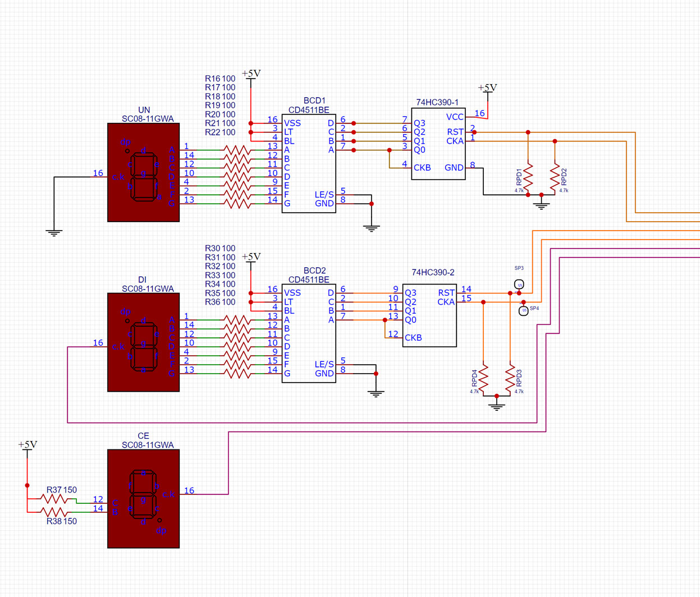This screenshot has height=597, width=700.
Task: Click the 'R17 100' resistor label
Action: click(220, 88)
